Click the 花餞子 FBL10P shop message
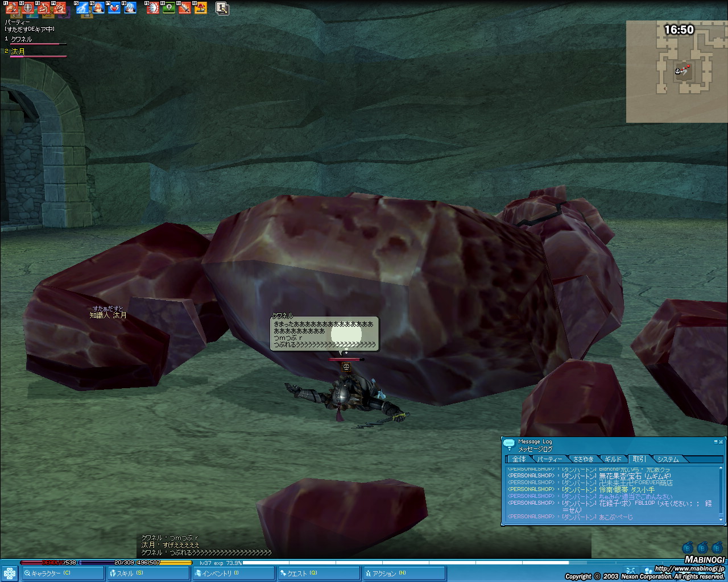The image size is (728, 582). [610, 506]
